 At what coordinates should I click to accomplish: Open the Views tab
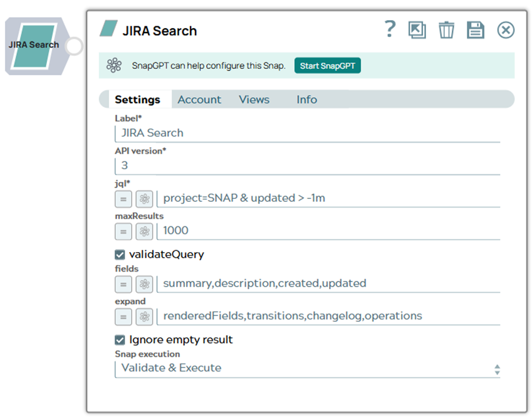(x=254, y=100)
